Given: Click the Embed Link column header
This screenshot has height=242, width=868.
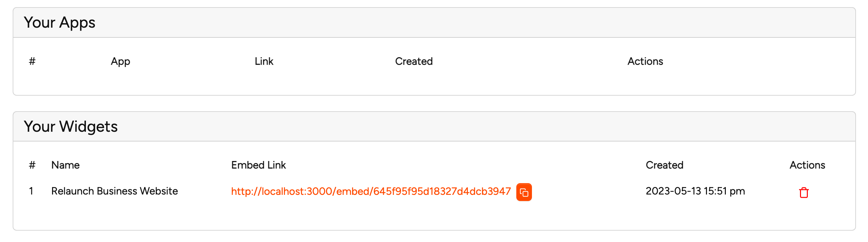Looking at the screenshot, I should (x=258, y=165).
